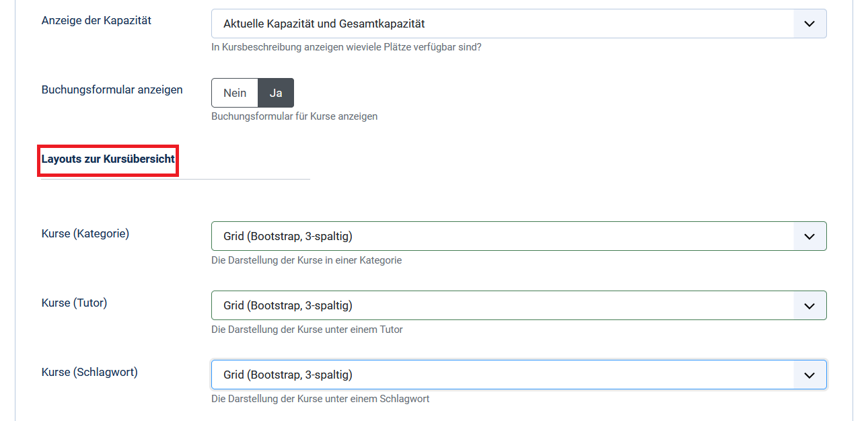Click the 'Kurse (Kategorie)' field label
The width and height of the screenshot is (868, 421).
(x=85, y=234)
